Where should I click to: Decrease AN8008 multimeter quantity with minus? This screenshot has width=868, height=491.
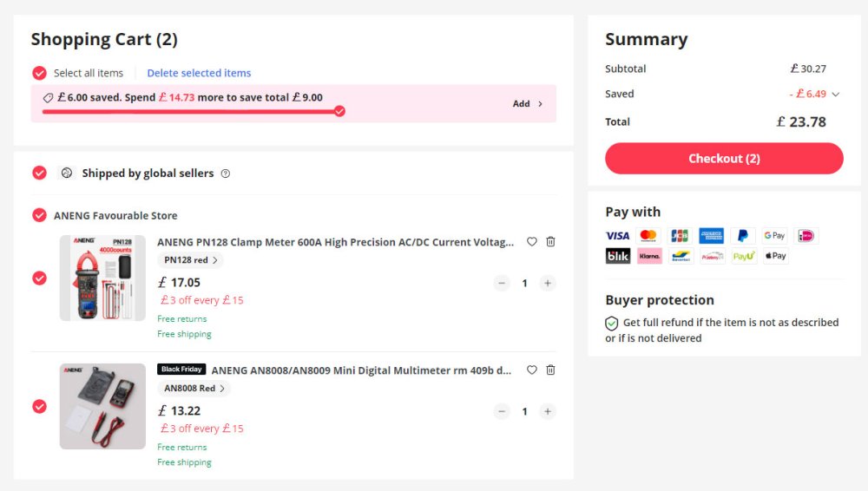[x=502, y=411]
